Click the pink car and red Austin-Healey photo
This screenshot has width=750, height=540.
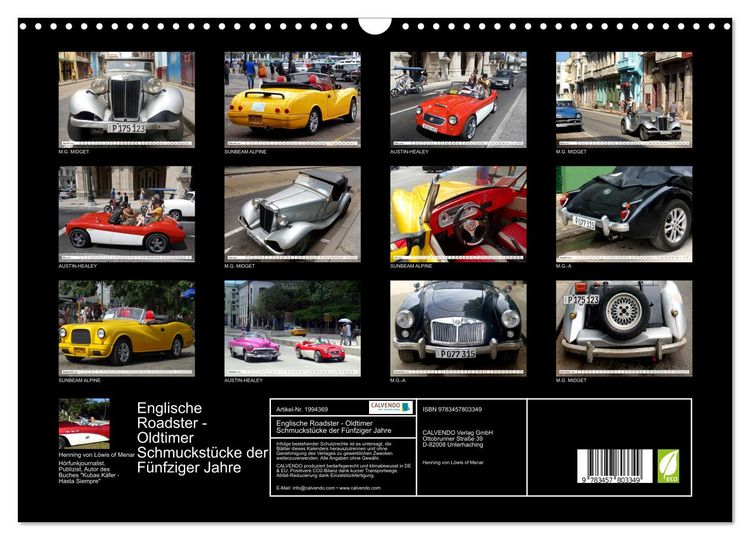tap(293, 328)
